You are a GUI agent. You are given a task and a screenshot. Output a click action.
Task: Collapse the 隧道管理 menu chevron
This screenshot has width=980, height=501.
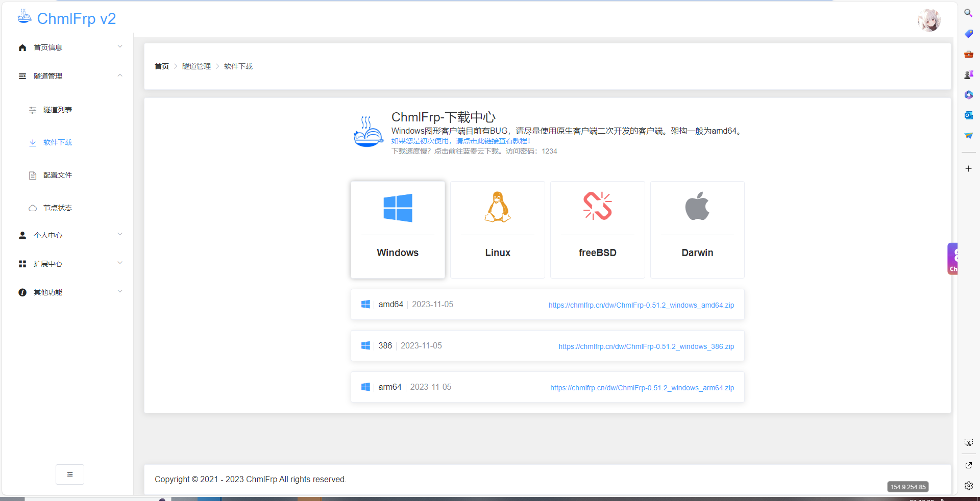120,76
